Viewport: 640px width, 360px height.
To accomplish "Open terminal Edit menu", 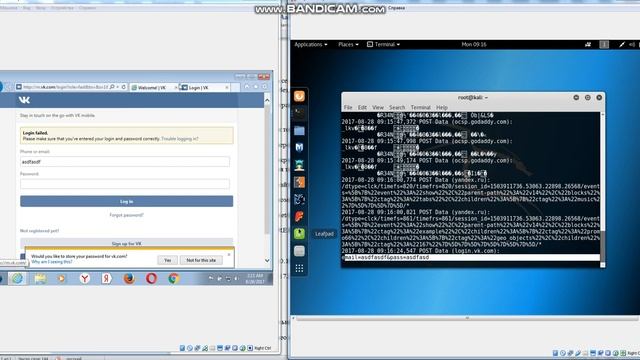I will coord(362,107).
